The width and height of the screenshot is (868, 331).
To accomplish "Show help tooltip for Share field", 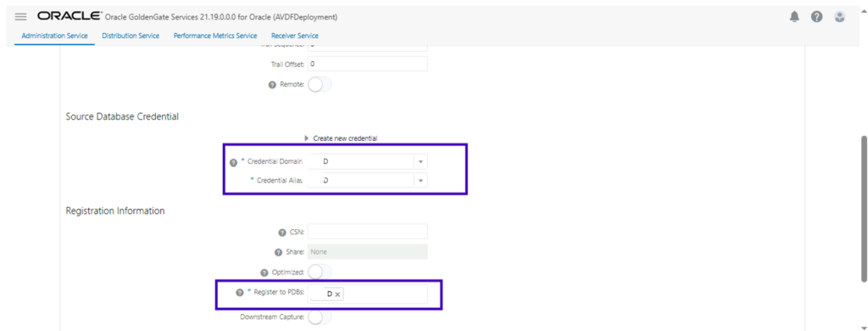I will coord(278,252).
